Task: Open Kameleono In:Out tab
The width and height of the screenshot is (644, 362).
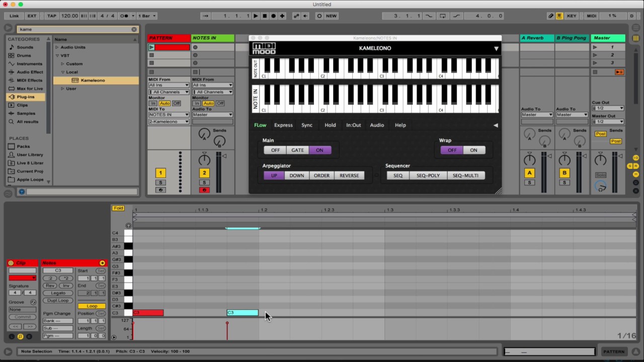Action: [353, 125]
